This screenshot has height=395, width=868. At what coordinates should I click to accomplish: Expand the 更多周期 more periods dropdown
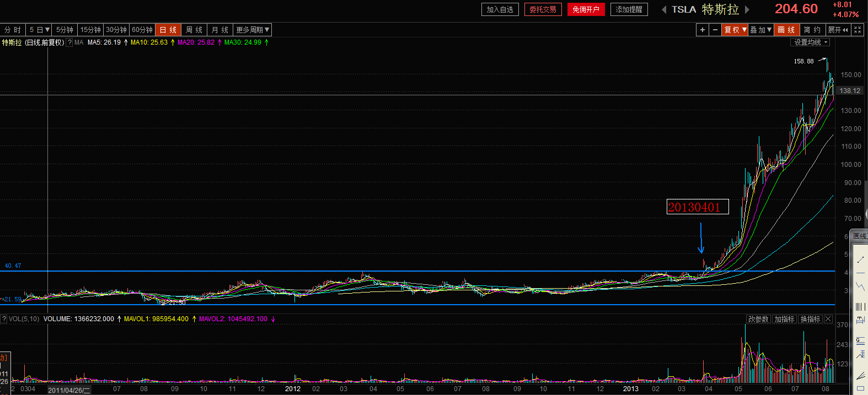point(253,30)
